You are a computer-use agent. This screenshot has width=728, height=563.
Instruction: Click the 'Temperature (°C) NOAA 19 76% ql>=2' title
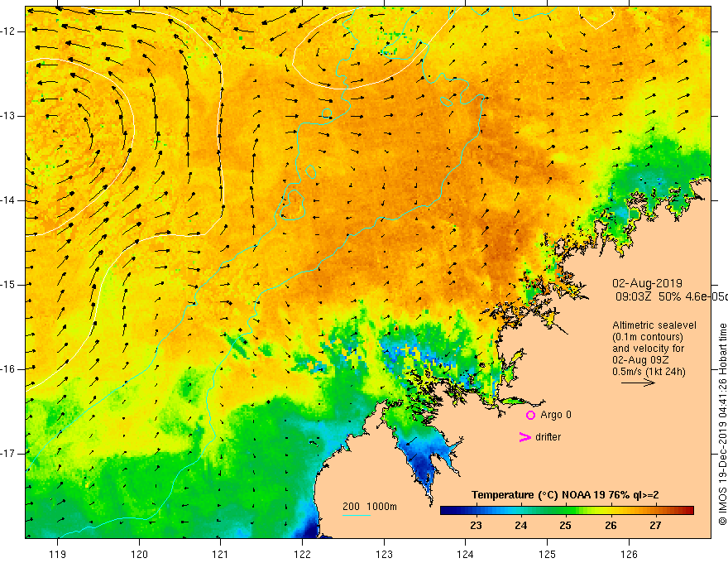565,495
